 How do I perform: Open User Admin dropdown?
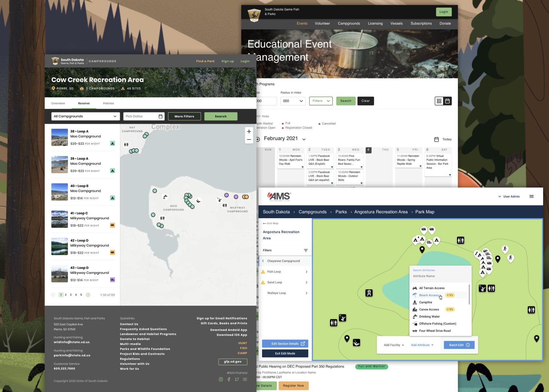click(x=509, y=196)
